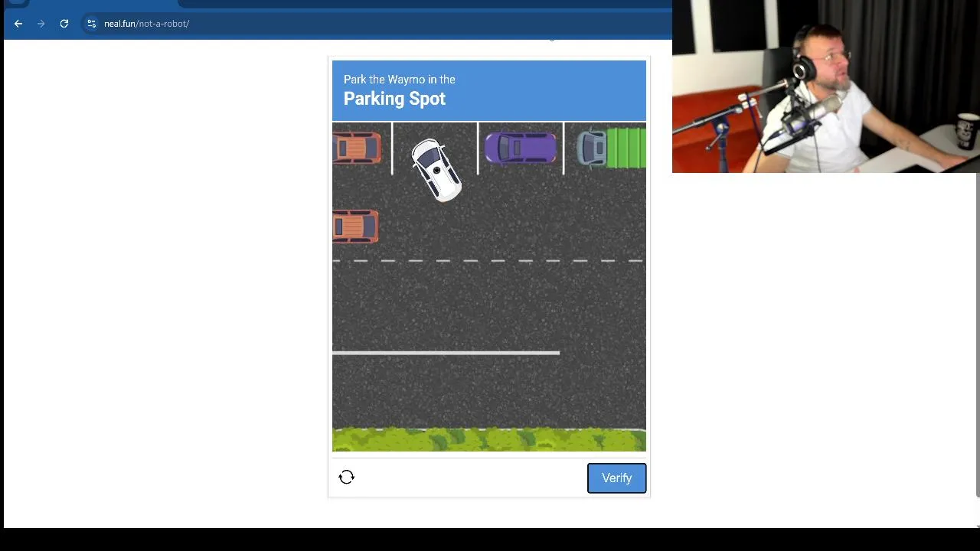Viewport: 980px width, 551px height.
Task: Click the purple parked car
Action: [521, 148]
